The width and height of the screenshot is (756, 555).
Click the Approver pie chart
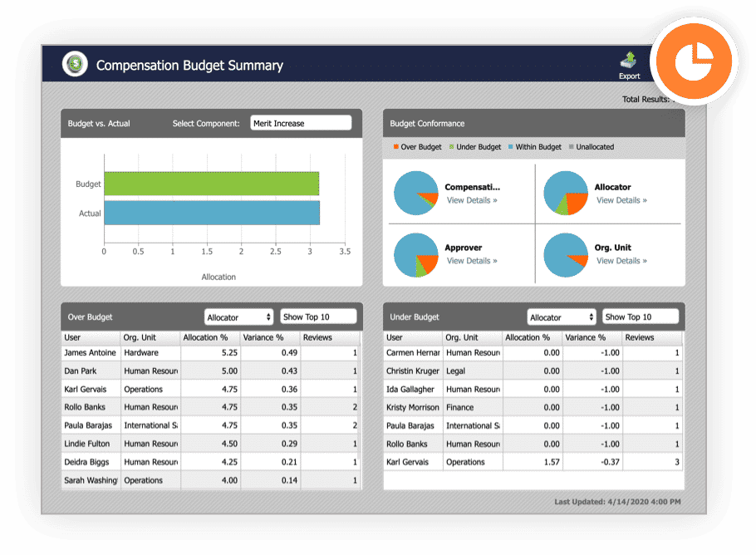pos(416,255)
